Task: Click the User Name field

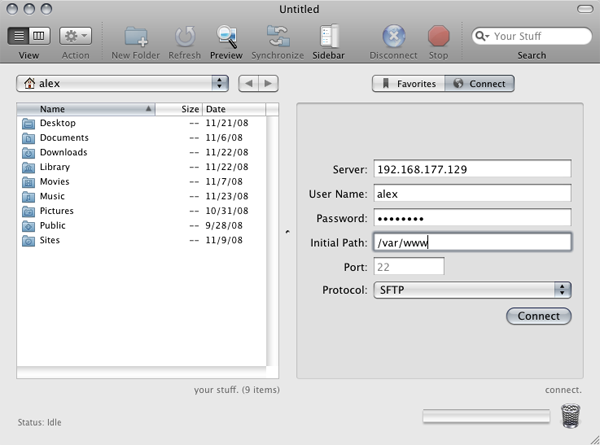Action: 472,194
